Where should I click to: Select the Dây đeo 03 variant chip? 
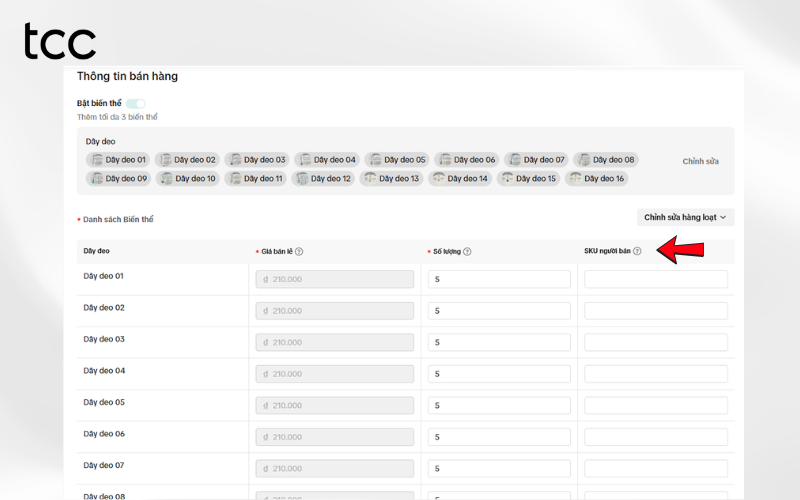257,160
